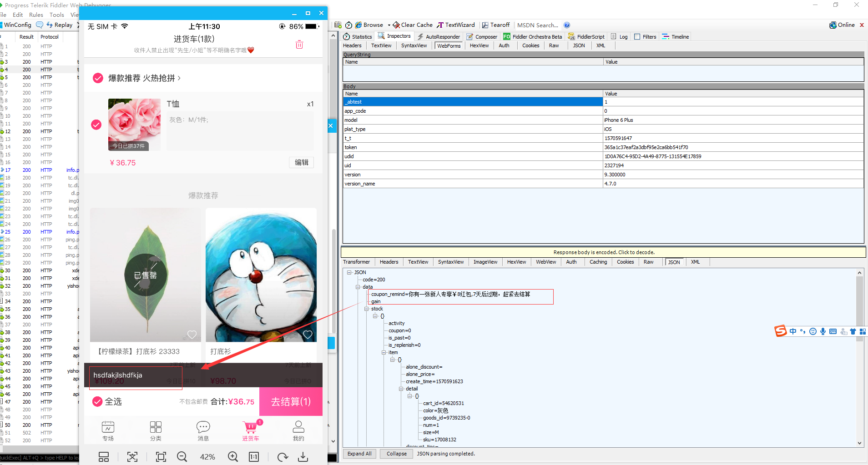Switch request inspector to WebForms tab
Screen dimensions: 868x465
point(449,45)
